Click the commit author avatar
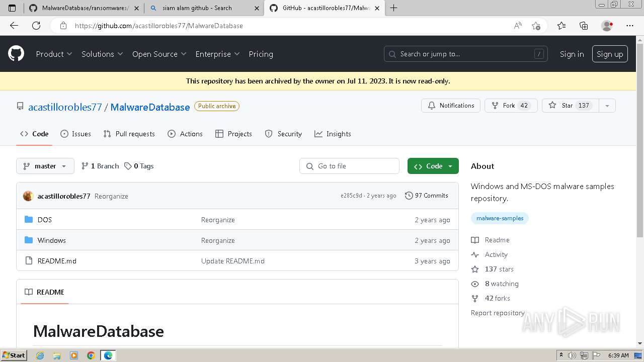Viewport: 644px width, 362px height. [28, 196]
